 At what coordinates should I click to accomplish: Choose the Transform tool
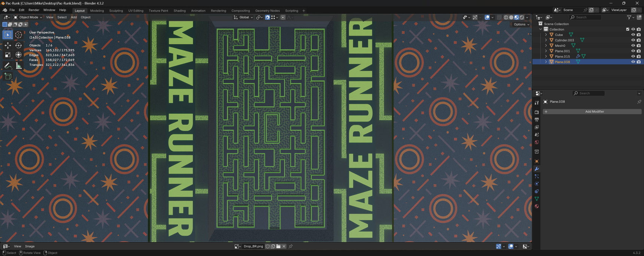point(18,55)
